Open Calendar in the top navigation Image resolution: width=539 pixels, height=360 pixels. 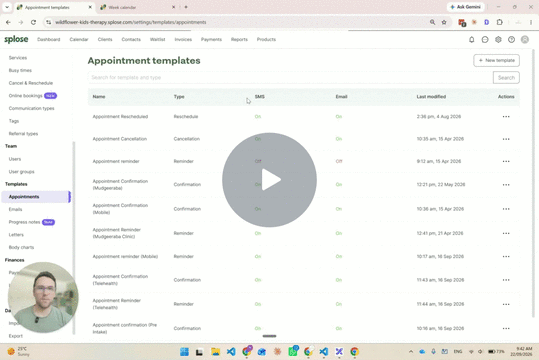[x=79, y=40]
